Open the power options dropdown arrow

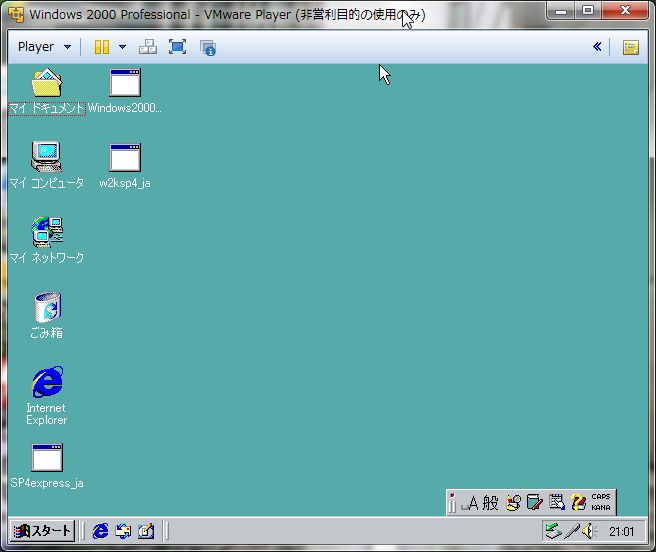pyautogui.click(x=122, y=47)
